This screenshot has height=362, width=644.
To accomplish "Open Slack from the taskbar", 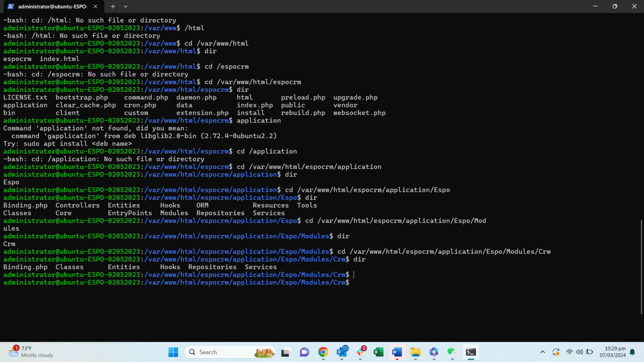I will (x=361, y=352).
